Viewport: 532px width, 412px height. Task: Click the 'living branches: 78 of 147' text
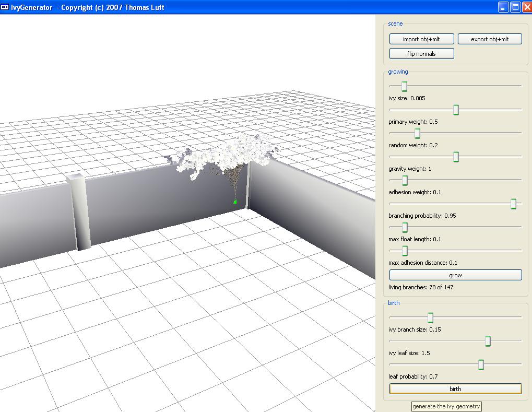click(x=421, y=287)
